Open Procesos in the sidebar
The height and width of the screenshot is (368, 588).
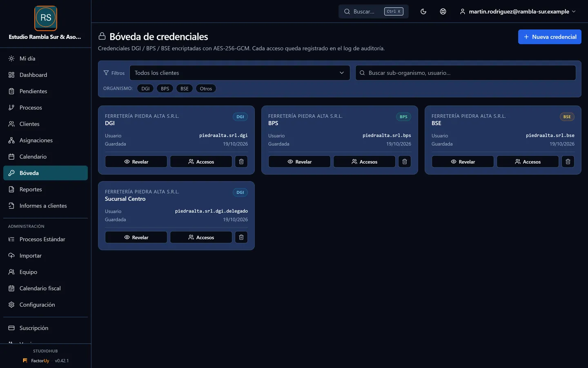click(45, 108)
